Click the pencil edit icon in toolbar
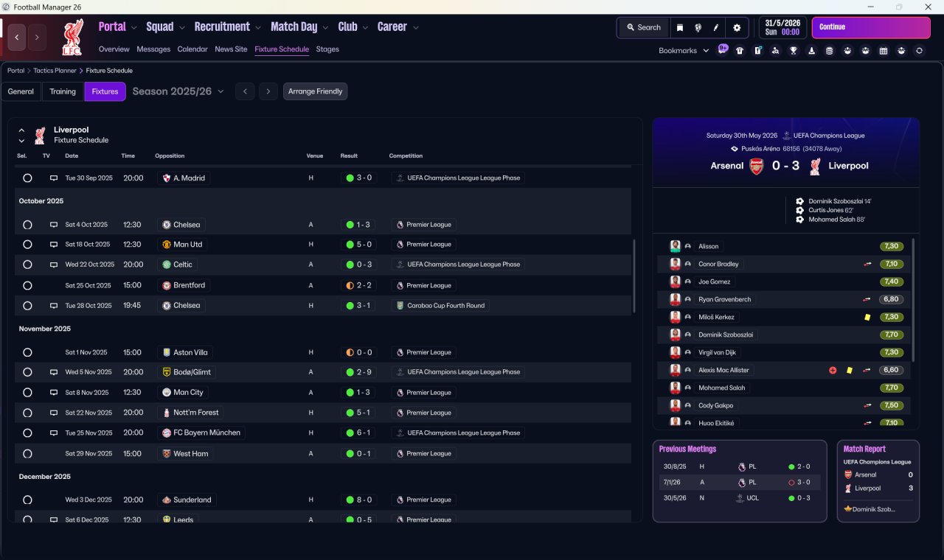Screen dimensions: 944x560 point(715,27)
